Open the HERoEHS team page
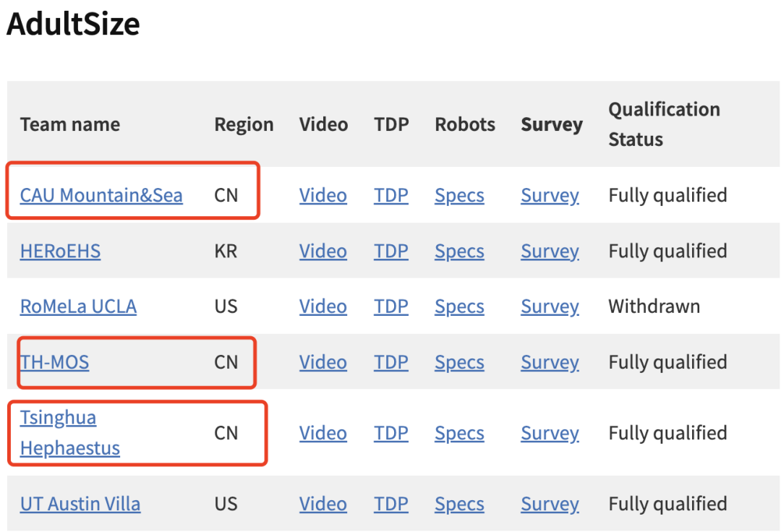The image size is (781, 532). pyautogui.click(x=60, y=251)
